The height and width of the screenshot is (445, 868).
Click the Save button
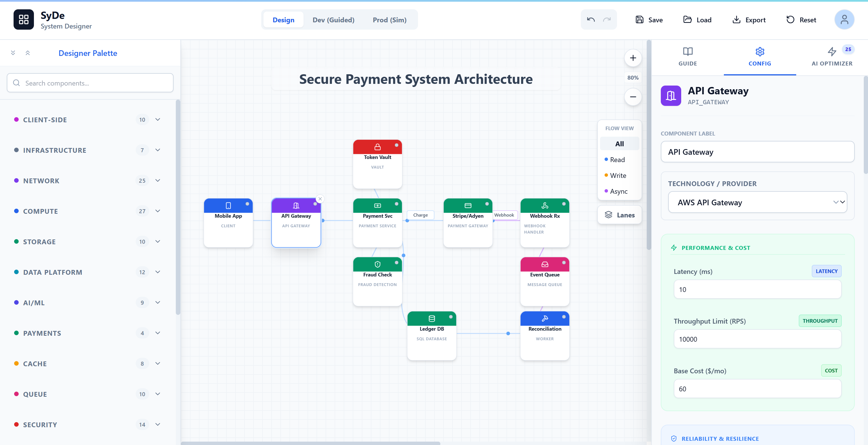pyautogui.click(x=649, y=19)
